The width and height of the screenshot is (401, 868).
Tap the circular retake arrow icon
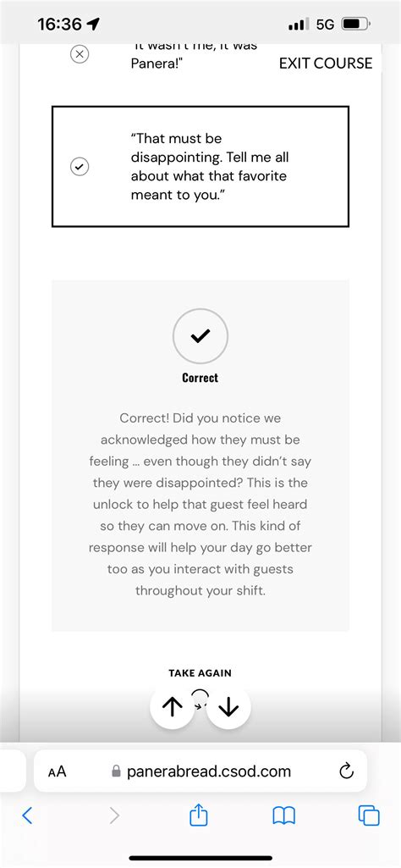click(x=200, y=699)
